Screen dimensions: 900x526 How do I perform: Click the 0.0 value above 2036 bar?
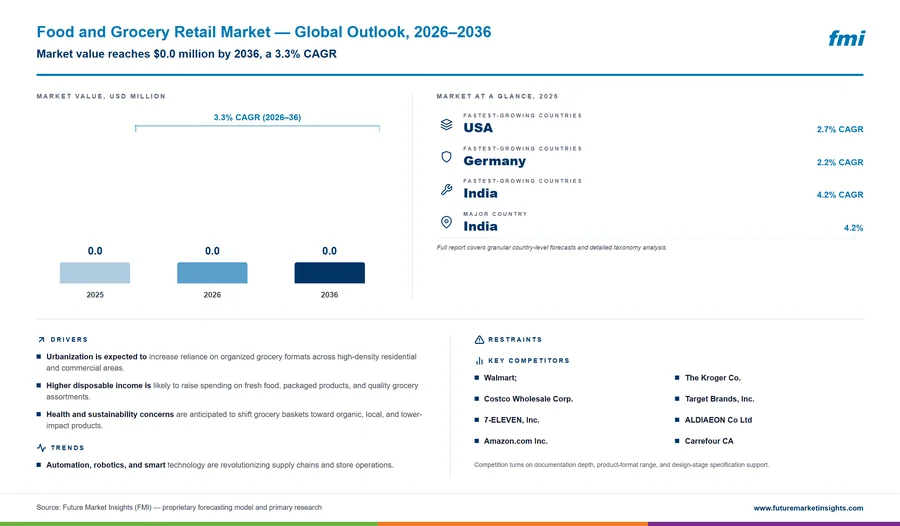coord(329,251)
